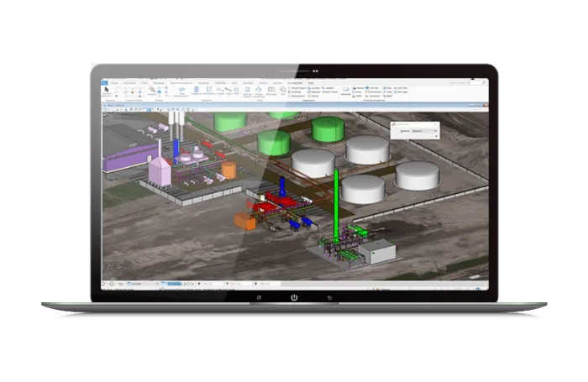Open the Messages icon in ribbon
Screen dimensions: 588x382
point(271,90)
